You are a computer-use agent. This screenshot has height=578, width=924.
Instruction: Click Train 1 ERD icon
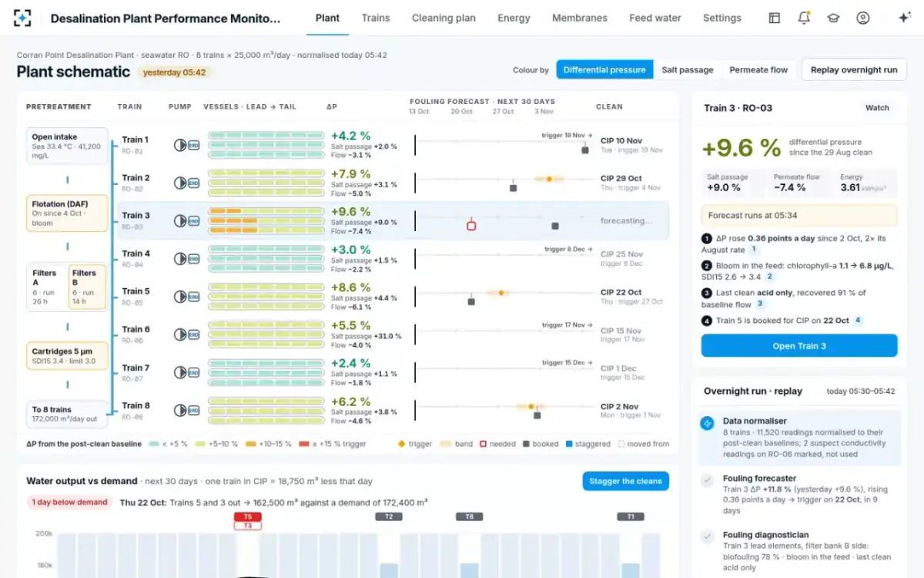[x=193, y=145]
